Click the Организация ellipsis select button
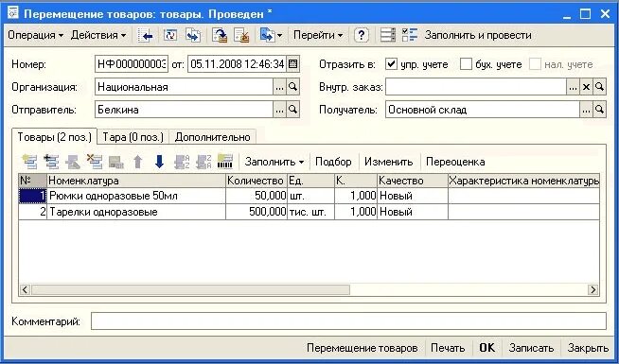 pyautogui.click(x=279, y=87)
